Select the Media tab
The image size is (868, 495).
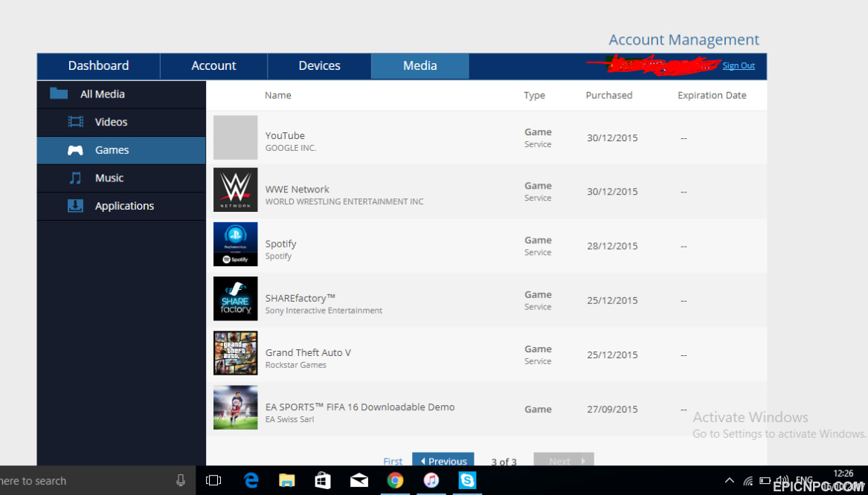[x=420, y=66]
